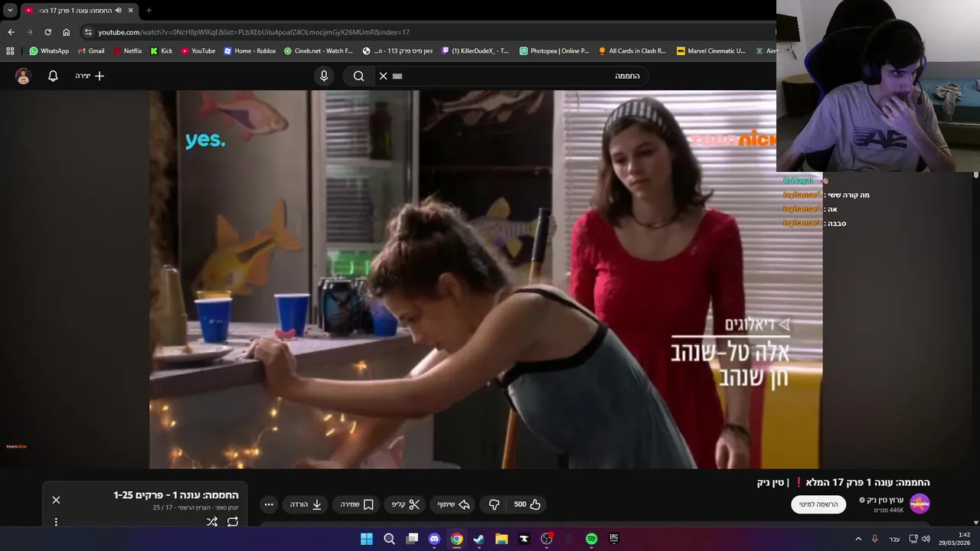Open the Netflix bookmark
The height and width of the screenshot is (551, 980).
coord(127,51)
